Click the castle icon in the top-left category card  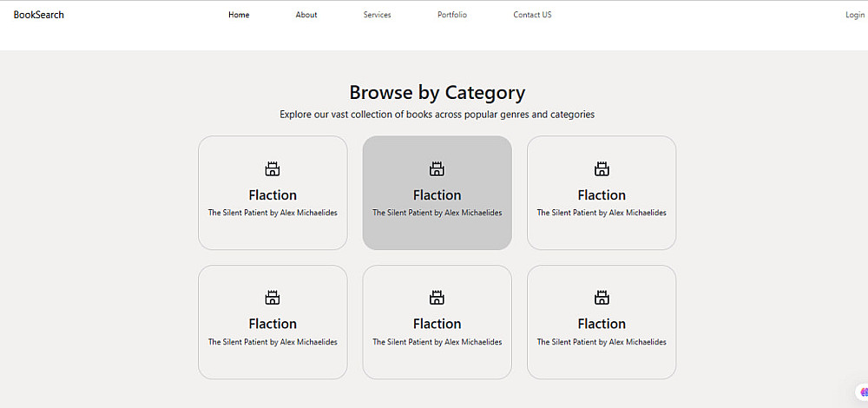tap(273, 168)
